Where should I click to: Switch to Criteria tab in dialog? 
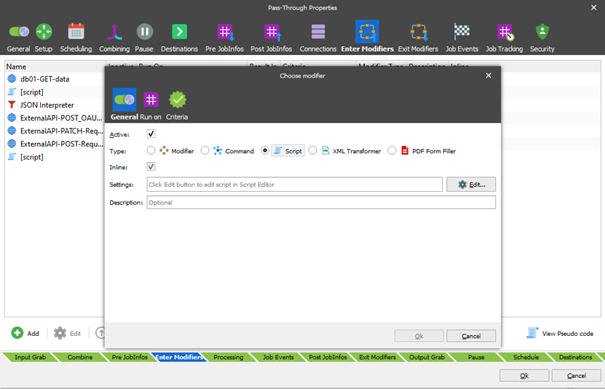[x=177, y=105]
